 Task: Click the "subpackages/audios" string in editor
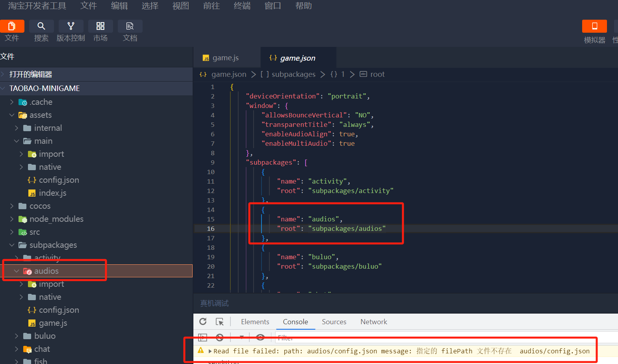[x=347, y=228]
